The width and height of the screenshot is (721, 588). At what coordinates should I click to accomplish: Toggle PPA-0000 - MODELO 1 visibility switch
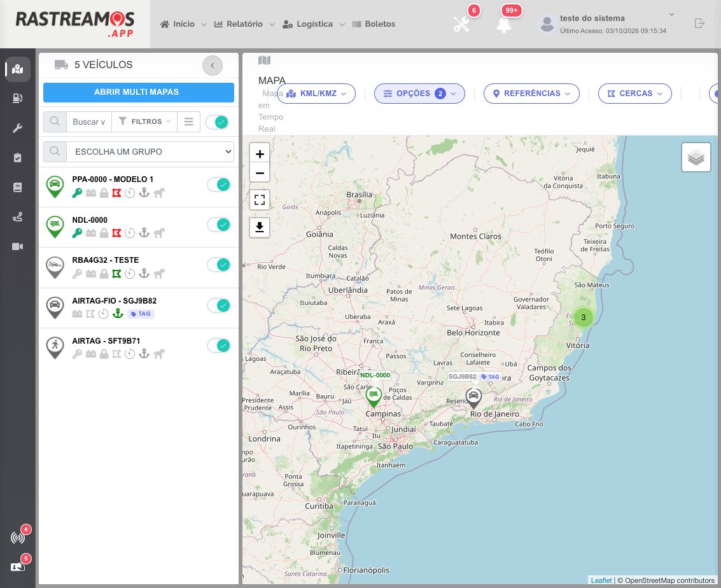(x=218, y=185)
